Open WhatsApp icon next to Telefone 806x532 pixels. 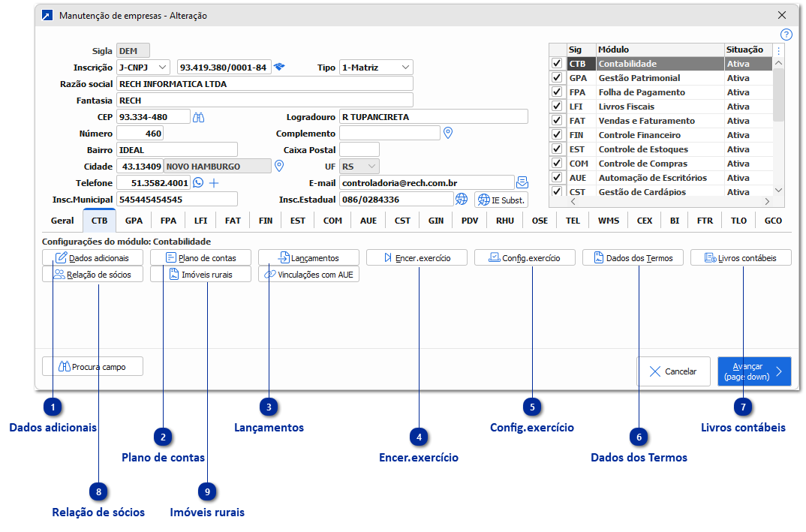pos(198,182)
